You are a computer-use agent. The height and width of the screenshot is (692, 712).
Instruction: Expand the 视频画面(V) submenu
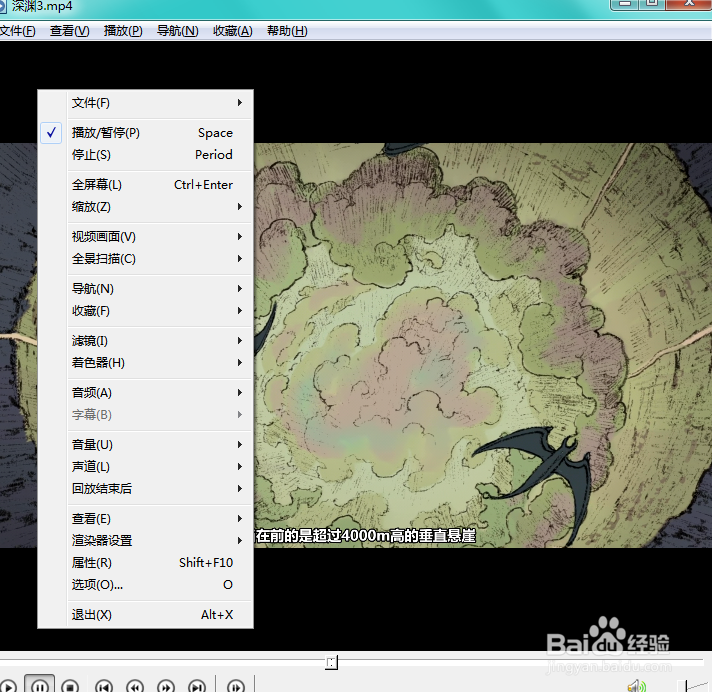click(x=145, y=237)
